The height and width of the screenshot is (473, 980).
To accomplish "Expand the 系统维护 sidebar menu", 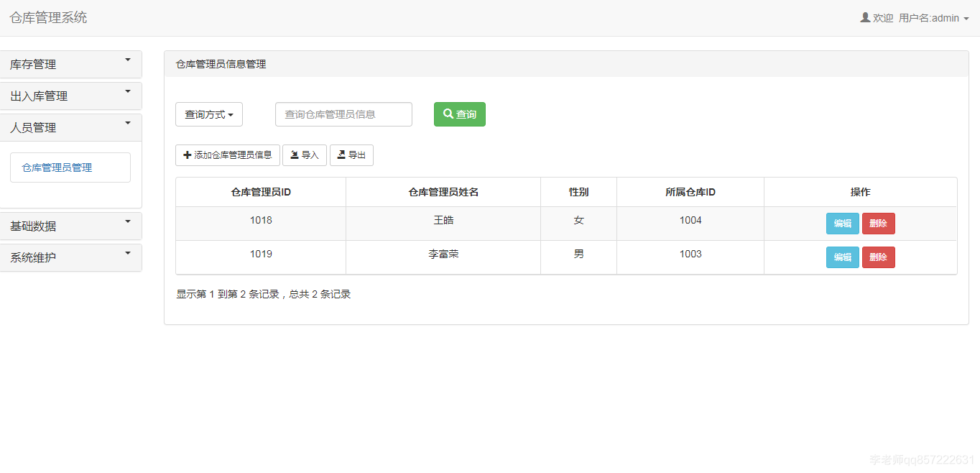I will [x=70, y=257].
